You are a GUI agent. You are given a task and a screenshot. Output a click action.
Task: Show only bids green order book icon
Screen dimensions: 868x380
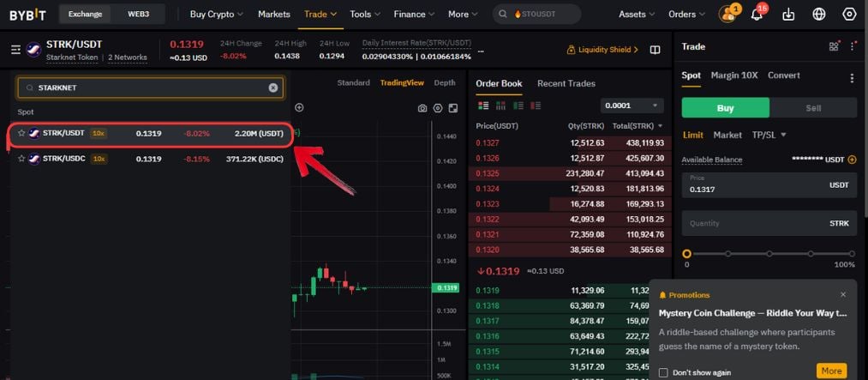(x=518, y=106)
